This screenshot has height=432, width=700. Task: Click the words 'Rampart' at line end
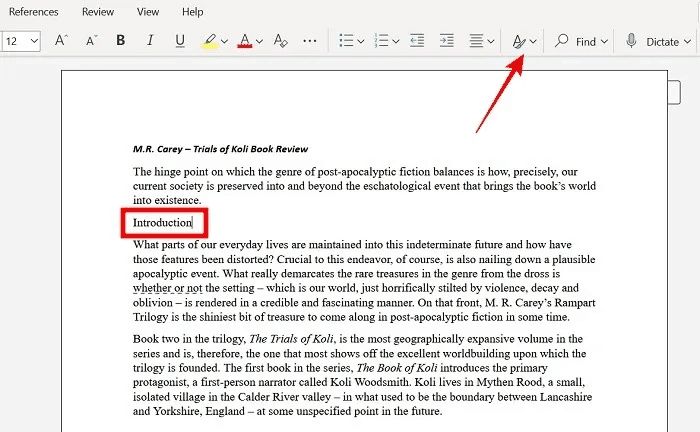pyautogui.click(x=575, y=303)
